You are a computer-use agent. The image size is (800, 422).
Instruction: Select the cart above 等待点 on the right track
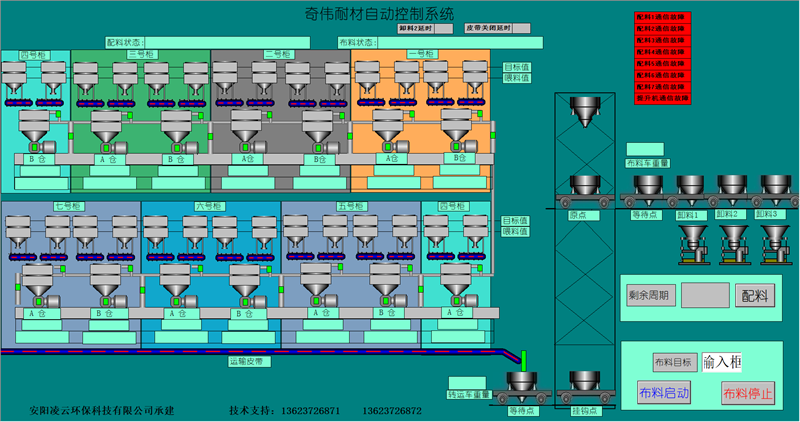tap(646, 188)
